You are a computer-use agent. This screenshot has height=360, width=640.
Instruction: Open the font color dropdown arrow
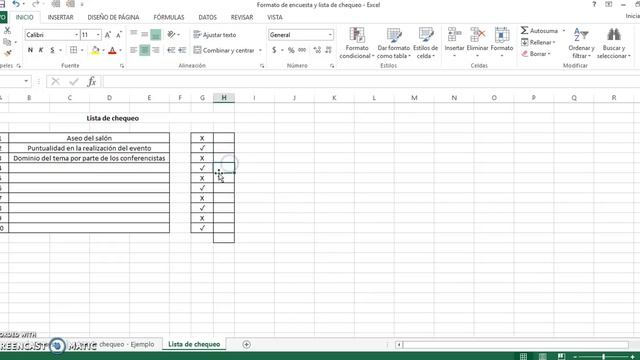click(x=120, y=51)
